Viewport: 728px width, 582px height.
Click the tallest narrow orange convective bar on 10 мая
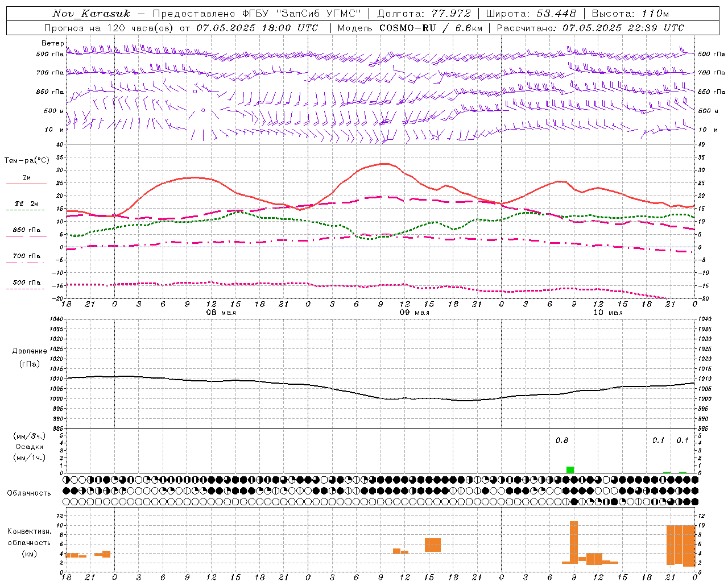pos(574,542)
